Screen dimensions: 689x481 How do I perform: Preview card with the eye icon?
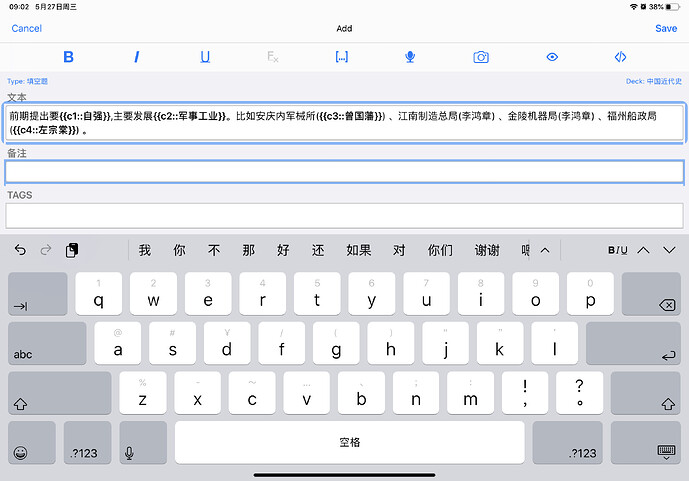(552, 57)
